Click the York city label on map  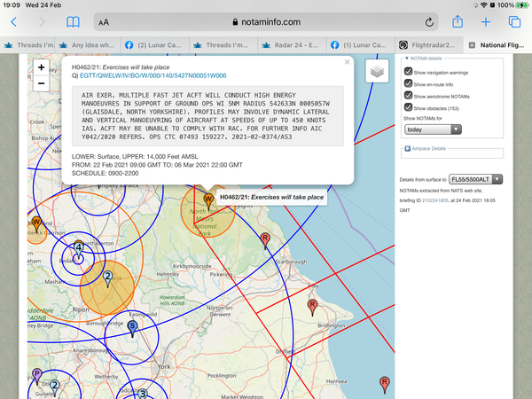(164, 366)
